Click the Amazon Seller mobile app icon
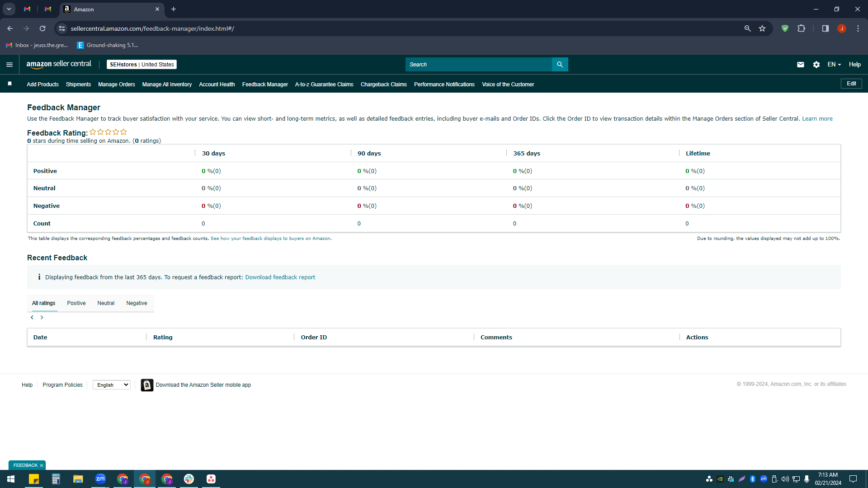868x488 pixels. pos(147,385)
